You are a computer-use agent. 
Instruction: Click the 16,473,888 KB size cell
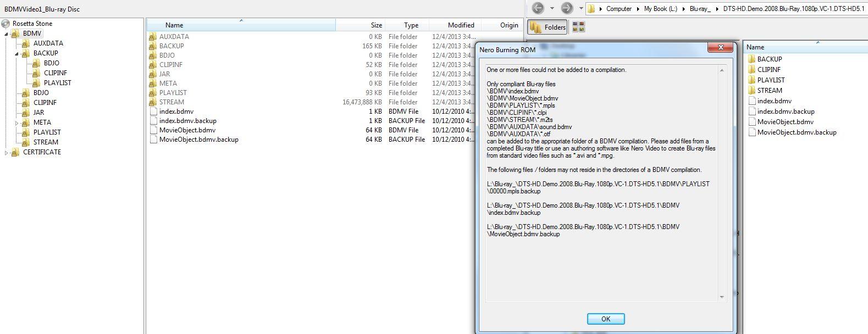362,102
